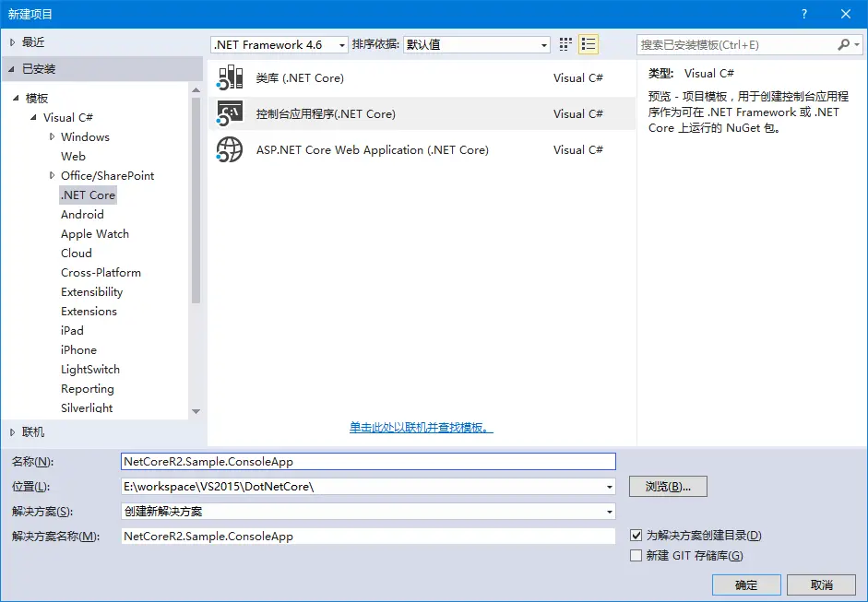Select the ASP.NET Core Web Application globe icon
Screen dimensions: 868x602
tap(229, 149)
